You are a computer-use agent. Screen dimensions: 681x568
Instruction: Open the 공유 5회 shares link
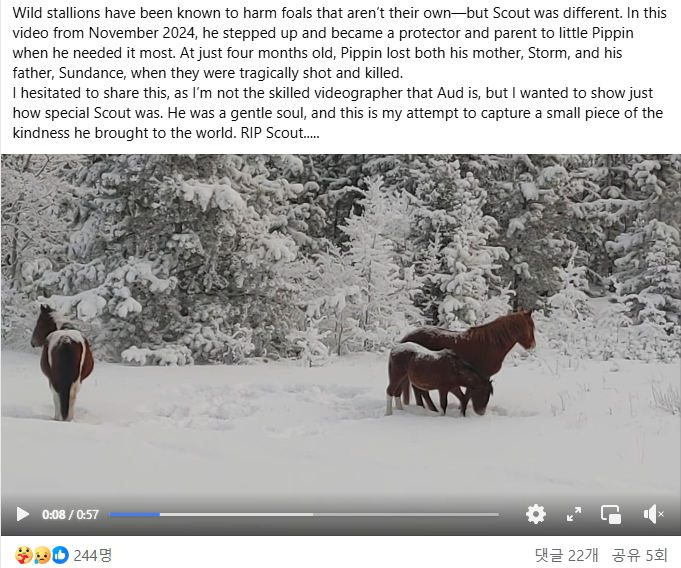[x=639, y=555]
